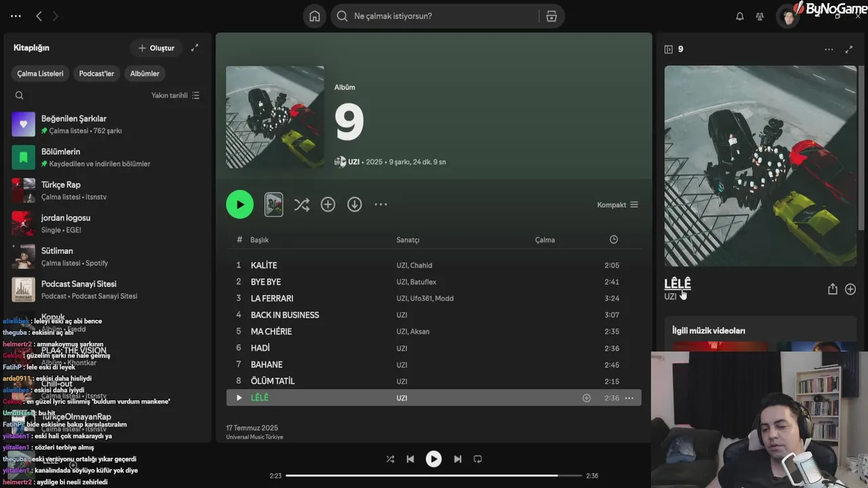The width and height of the screenshot is (868, 488).
Task: Go forward with the right arrow
Action: tap(56, 16)
